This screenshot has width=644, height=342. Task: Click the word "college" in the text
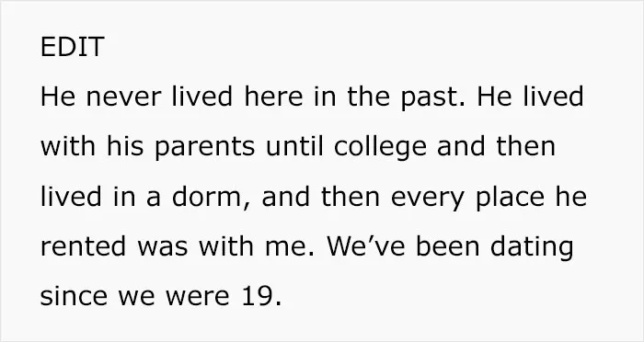[380, 147]
